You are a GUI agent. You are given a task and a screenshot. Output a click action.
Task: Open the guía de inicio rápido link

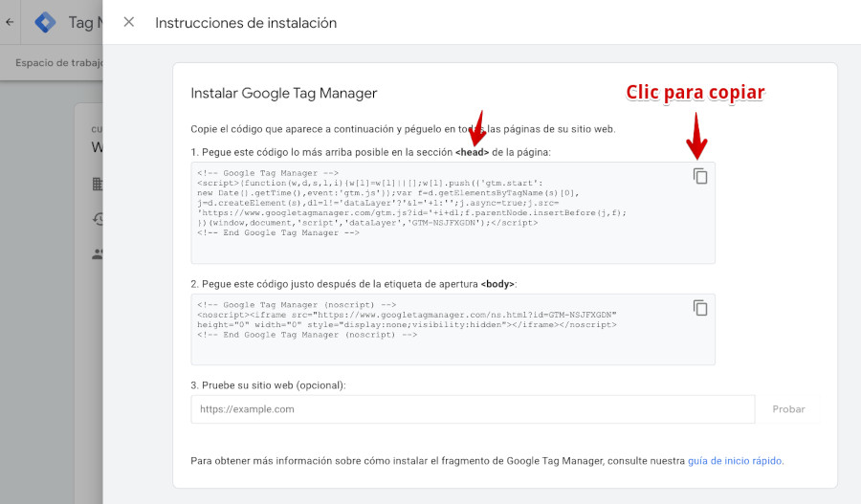(735, 461)
